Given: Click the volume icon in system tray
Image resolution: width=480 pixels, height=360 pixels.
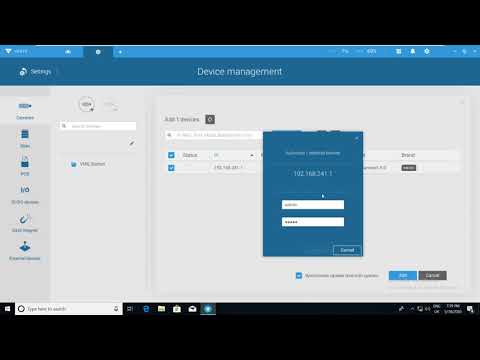Looking at the screenshot, I should 428,309.
